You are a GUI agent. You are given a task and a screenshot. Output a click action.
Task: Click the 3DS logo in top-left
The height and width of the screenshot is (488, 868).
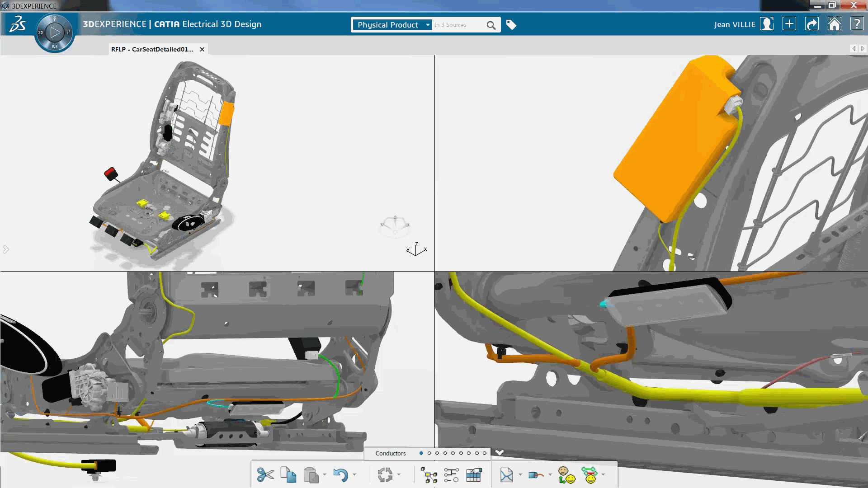(17, 24)
